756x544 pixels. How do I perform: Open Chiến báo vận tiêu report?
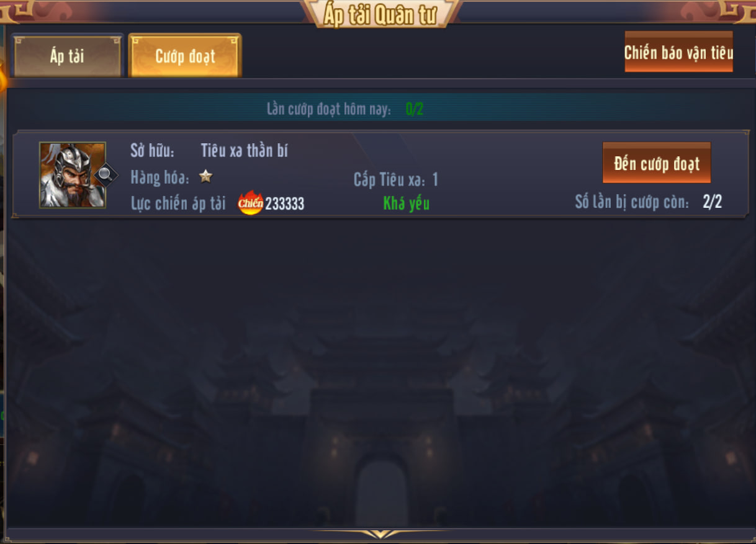tap(678, 52)
